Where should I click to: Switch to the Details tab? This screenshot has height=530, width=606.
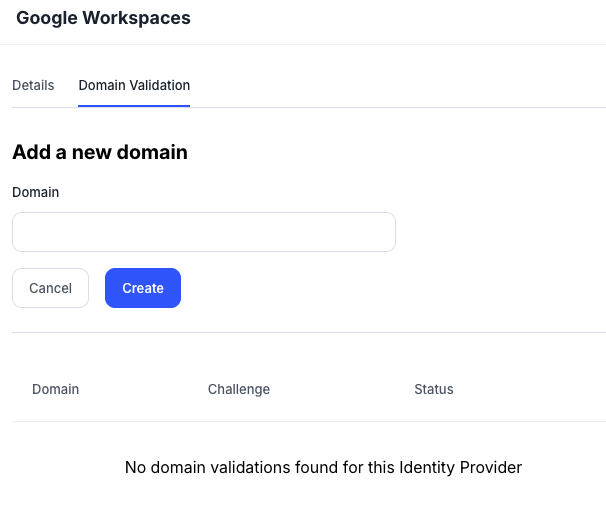pyautogui.click(x=33, y=85)
